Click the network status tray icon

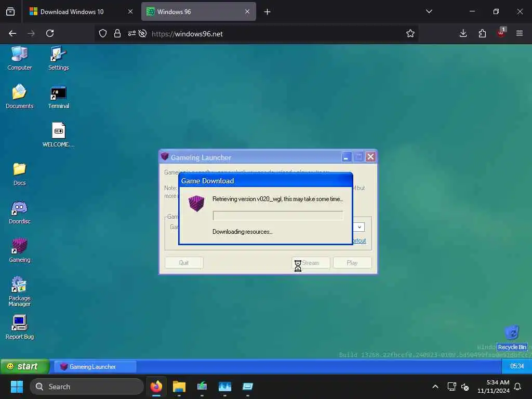pos(451,387)
